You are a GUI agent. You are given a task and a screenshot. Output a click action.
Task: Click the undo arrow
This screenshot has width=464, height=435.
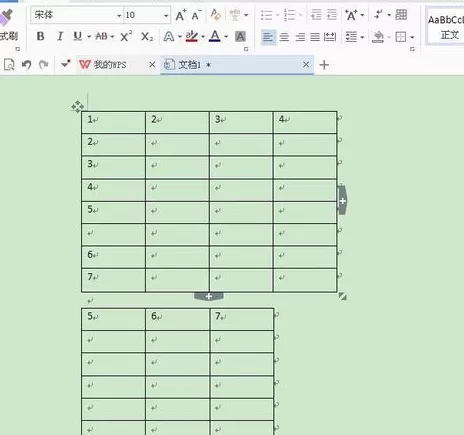tap(27, 64)
